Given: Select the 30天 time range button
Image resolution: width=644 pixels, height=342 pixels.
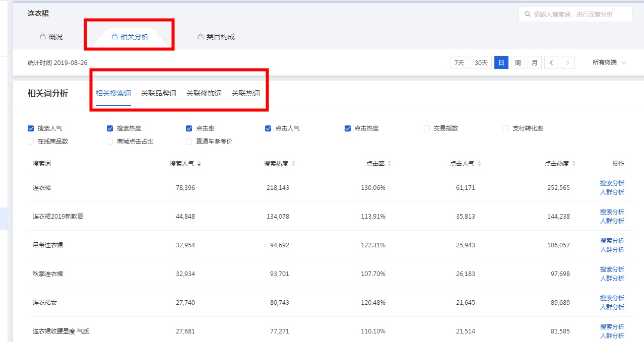Looking at the screenshot, I should click(x=481, y=63).
